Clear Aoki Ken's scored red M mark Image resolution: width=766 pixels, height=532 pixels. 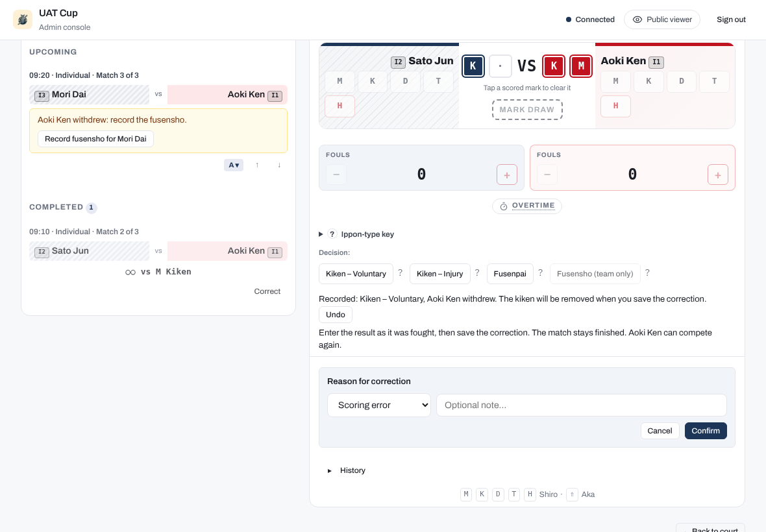click(x=581, y=66)
